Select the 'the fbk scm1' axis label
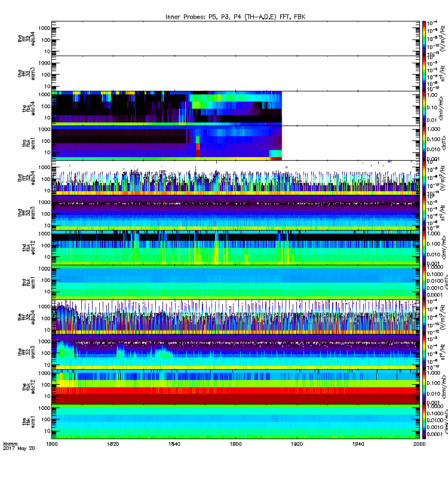Viewport: 448px width, 478px height. pos(28,422)
